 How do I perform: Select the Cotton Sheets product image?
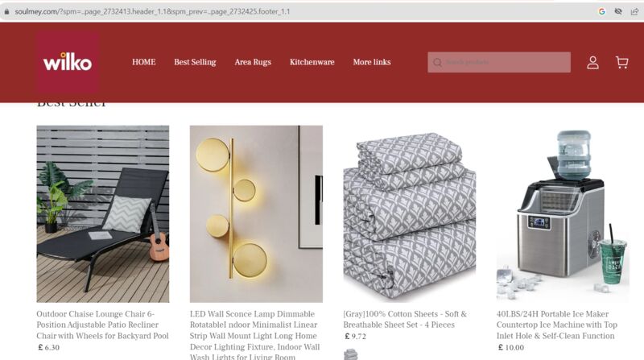click(x=410, y=214)
